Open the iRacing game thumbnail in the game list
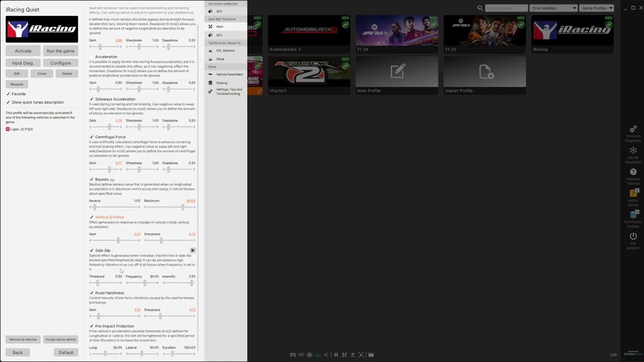Viewport: 644px width, 362px height. coord(573,31)
